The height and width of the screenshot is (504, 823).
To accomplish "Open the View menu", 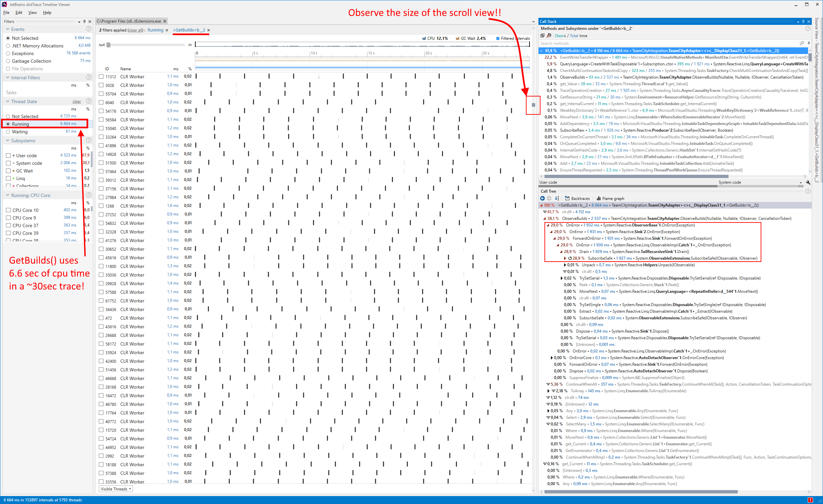I will pyautogui.click(x=32, y=12).
